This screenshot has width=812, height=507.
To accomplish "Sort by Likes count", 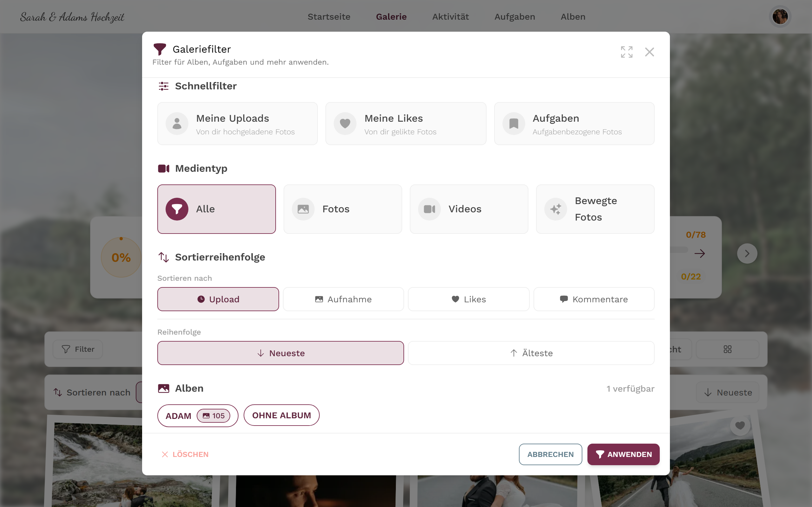I will (468, 299).
